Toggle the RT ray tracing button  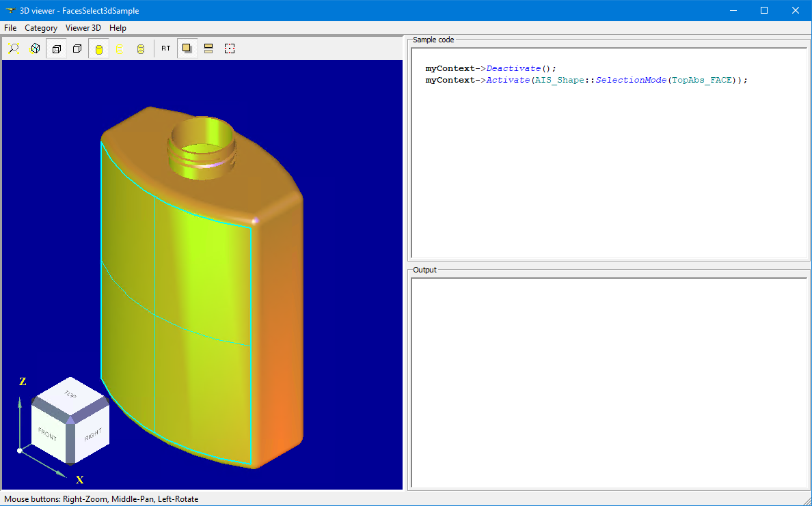166,48
